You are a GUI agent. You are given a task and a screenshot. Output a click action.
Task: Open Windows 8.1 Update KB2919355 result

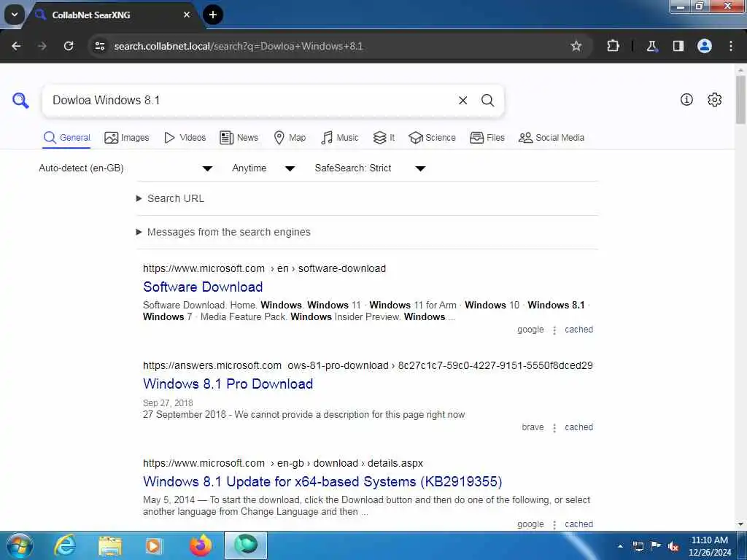pos(322,481)
